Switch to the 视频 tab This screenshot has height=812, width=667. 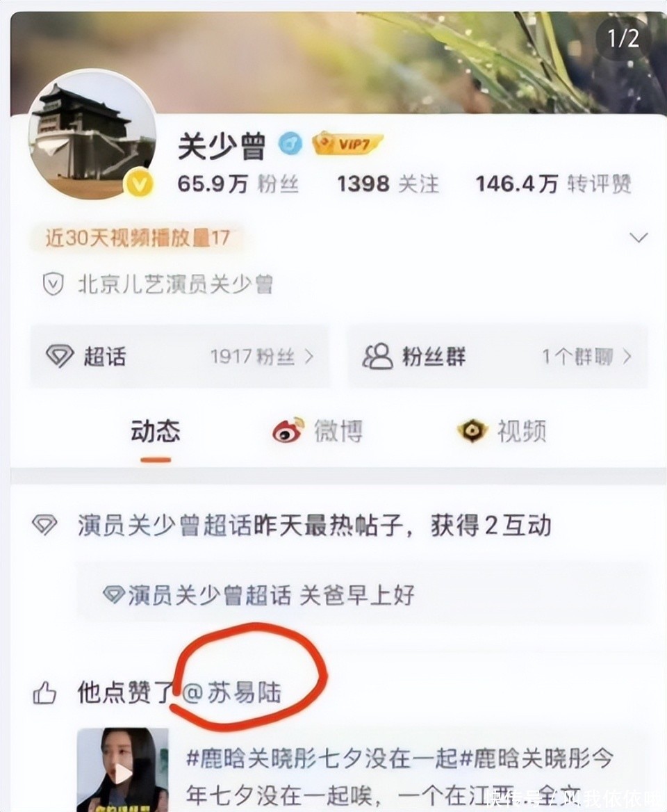502,431
